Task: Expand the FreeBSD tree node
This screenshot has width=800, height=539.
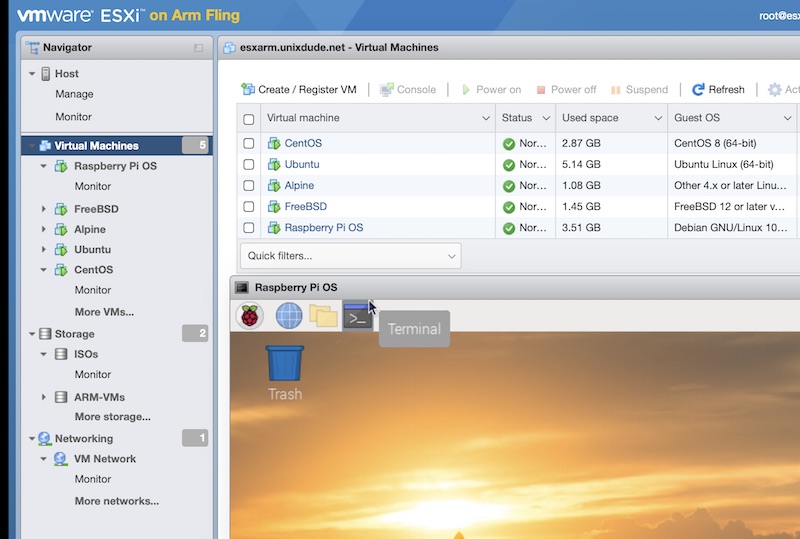Action: [43, 209]
